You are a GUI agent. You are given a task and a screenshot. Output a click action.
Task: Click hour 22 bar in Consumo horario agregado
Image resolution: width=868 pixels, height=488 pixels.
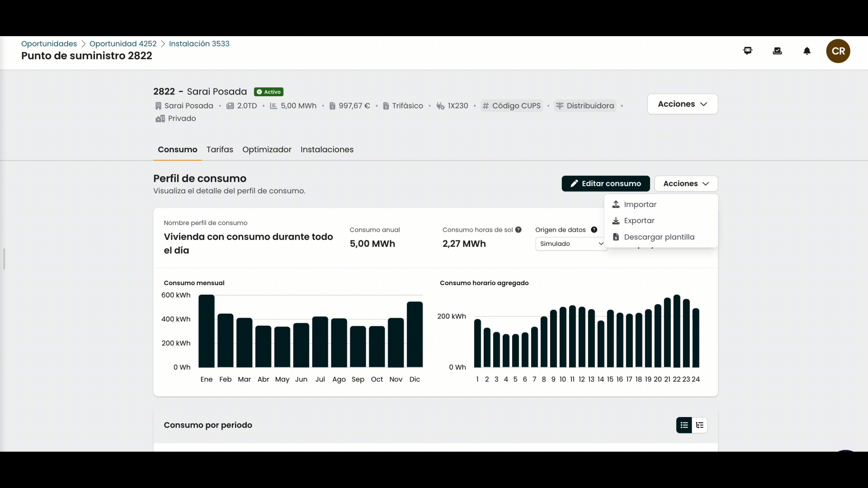pos(677,331)
